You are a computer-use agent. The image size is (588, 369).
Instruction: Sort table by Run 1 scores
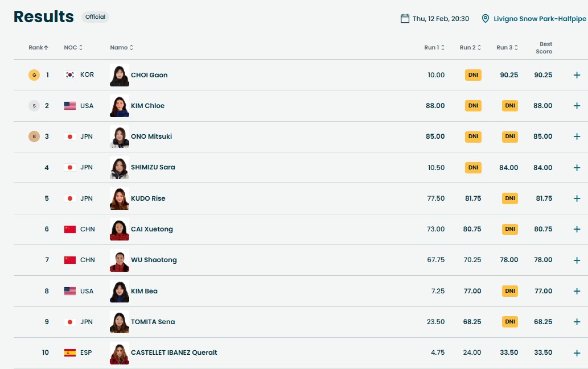(x=434, y=48)
